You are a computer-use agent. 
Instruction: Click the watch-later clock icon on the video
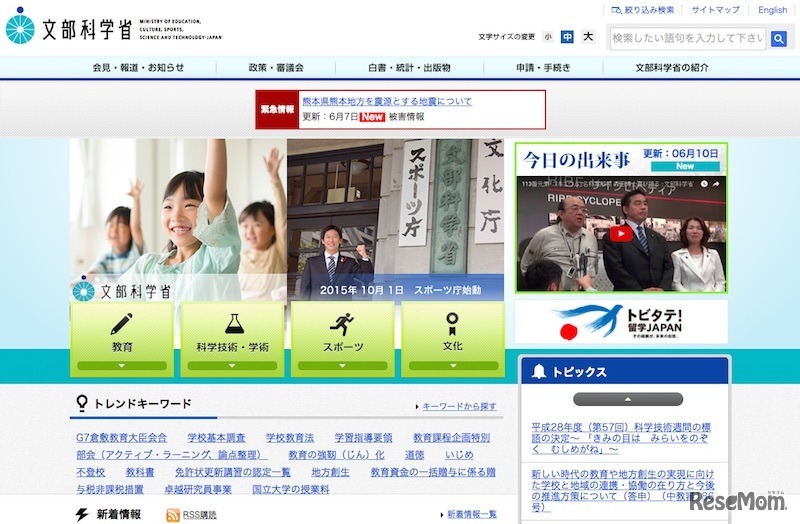[x=704, y=184]
